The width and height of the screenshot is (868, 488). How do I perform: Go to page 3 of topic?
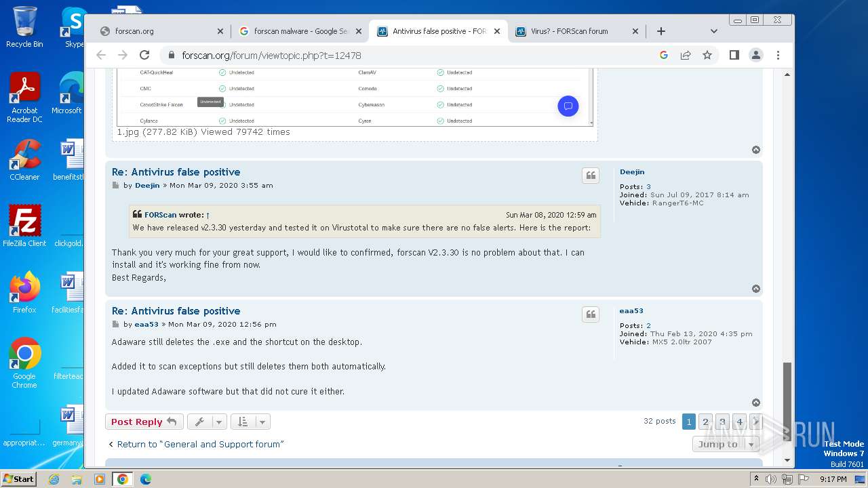[722, 422]
